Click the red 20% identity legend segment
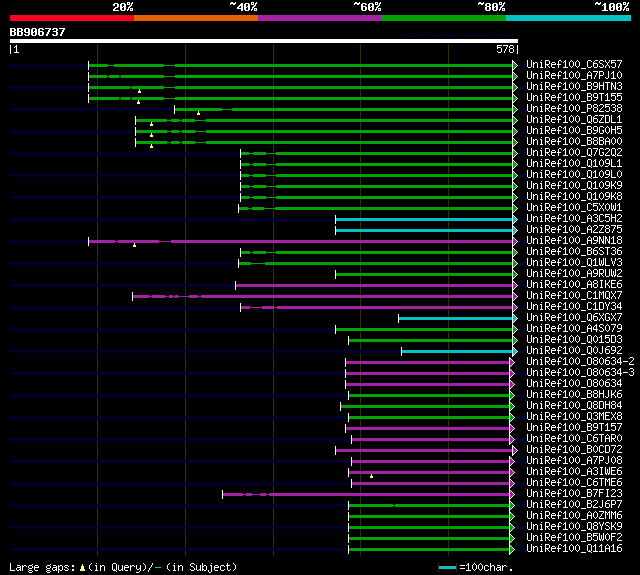This screenshot has height=575, width=640. click(x=72, y=18)
